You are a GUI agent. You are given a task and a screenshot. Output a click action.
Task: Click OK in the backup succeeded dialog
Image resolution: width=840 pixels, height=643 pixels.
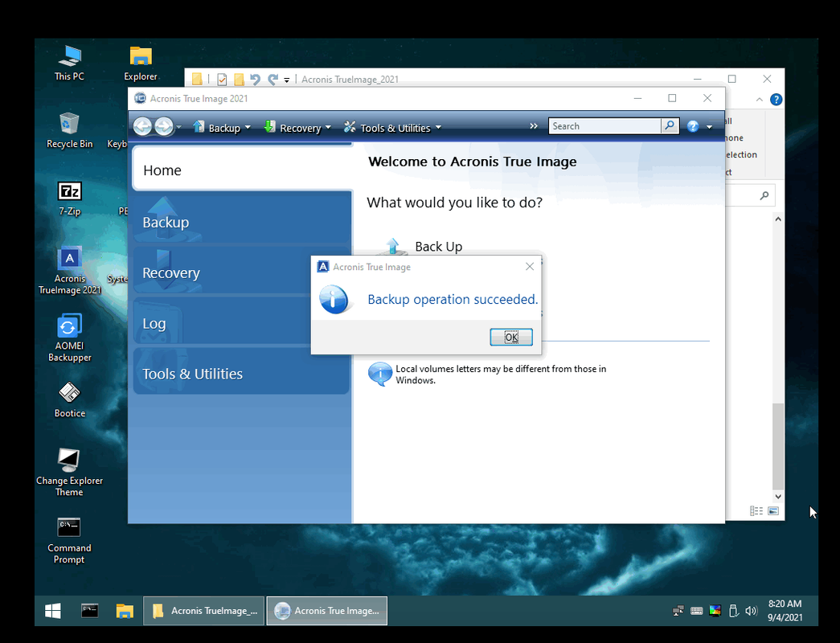511,337
